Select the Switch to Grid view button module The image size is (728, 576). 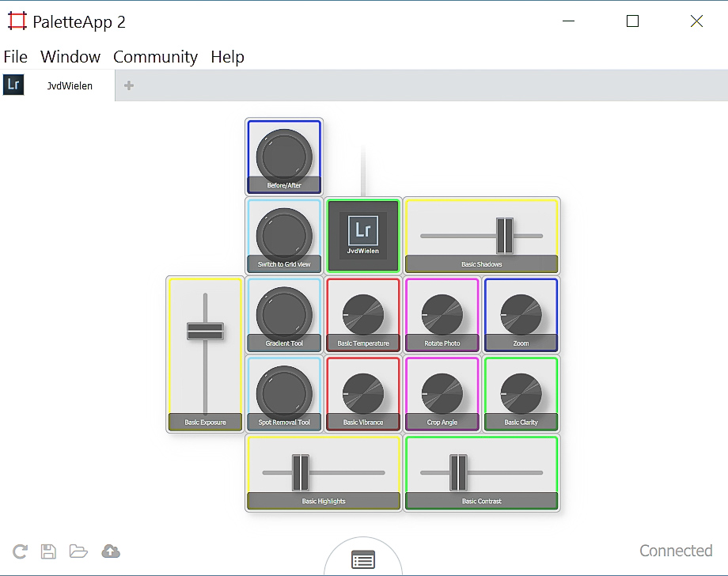(284, 235)
